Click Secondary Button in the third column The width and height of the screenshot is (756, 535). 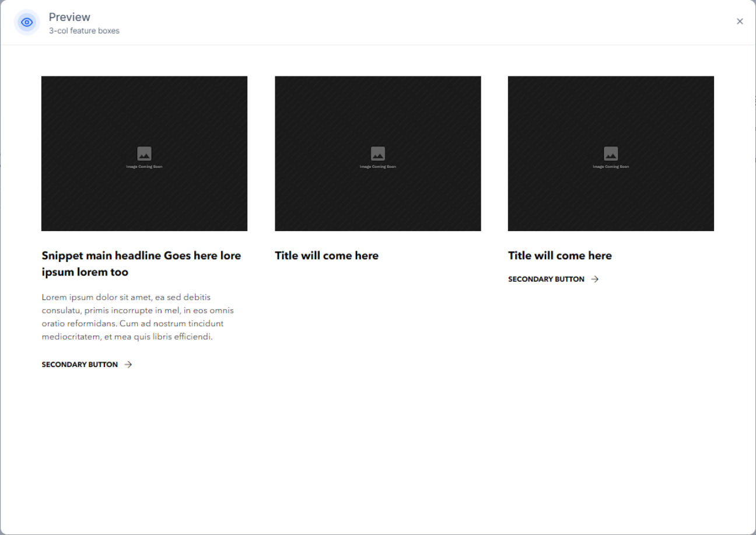pos(554,279)
